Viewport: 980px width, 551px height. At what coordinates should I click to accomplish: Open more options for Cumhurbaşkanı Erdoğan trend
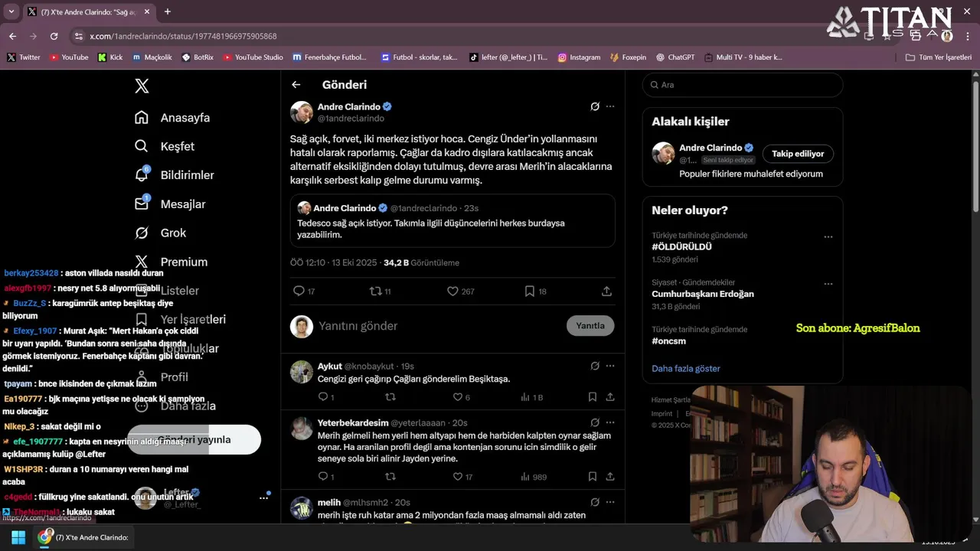click(828, 284)
